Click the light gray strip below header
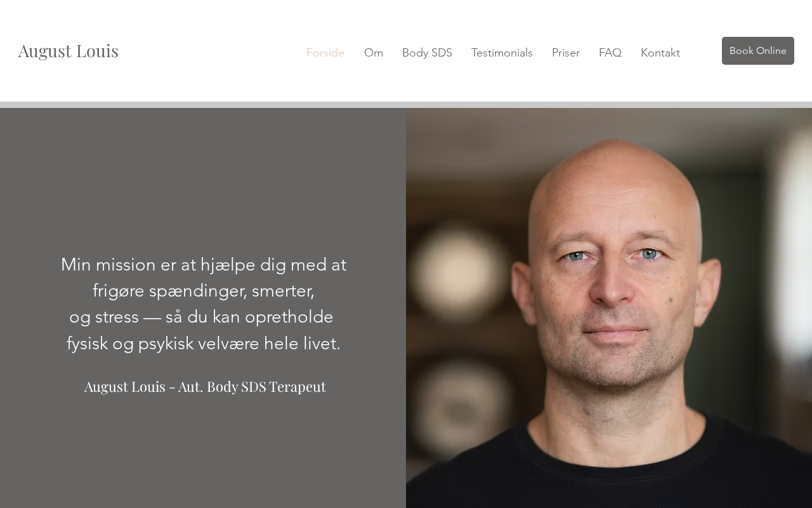 [406, 105]
